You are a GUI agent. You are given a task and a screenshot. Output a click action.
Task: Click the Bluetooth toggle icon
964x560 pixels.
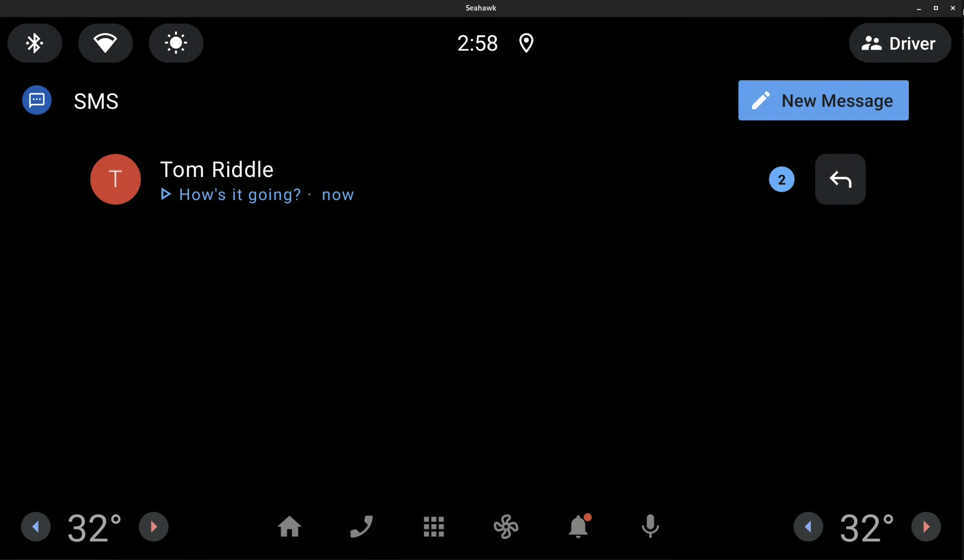pyautogui.click(x=35, y=43)
